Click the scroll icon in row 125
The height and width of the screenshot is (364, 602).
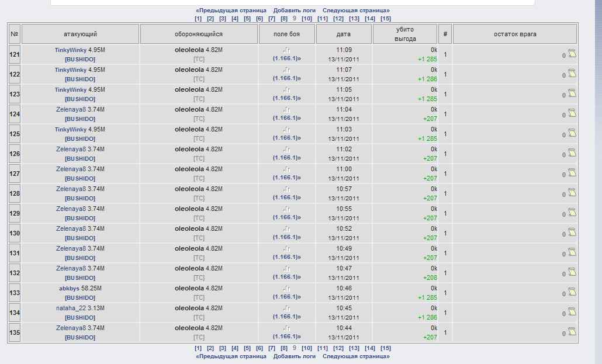point(572,134)
